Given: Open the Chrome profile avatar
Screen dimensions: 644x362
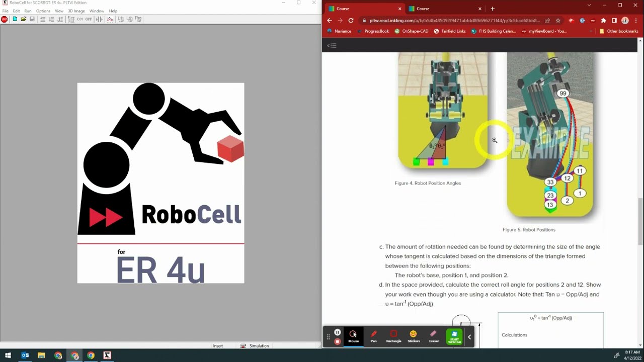Looking at the screenshot, I should tap(625, 21).
